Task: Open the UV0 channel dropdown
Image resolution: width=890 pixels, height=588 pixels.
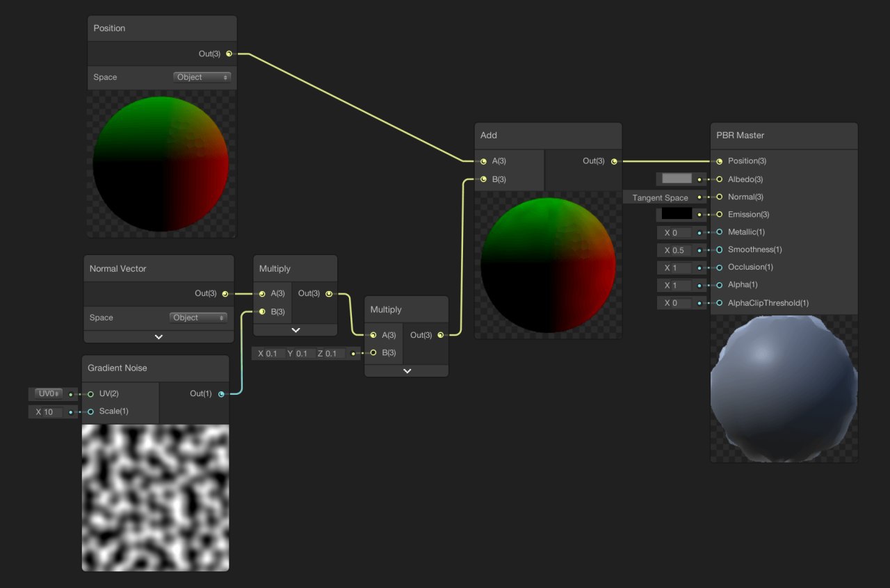Action: point(49,393)
